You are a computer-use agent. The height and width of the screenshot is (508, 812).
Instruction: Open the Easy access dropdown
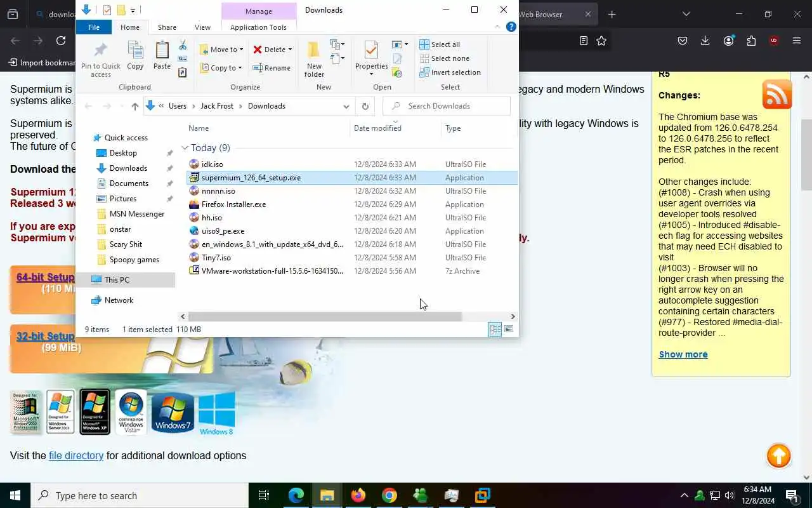pyautogui.click(x=337, y=58)
